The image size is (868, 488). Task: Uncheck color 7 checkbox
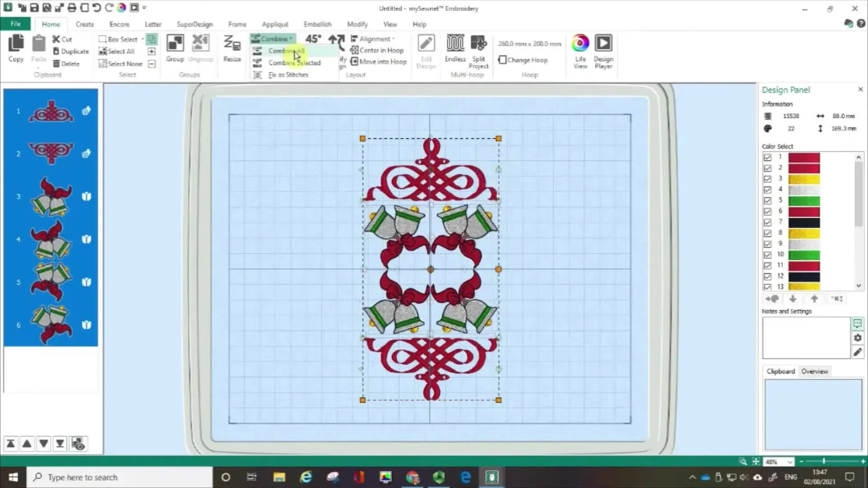[x=768, y=222]
